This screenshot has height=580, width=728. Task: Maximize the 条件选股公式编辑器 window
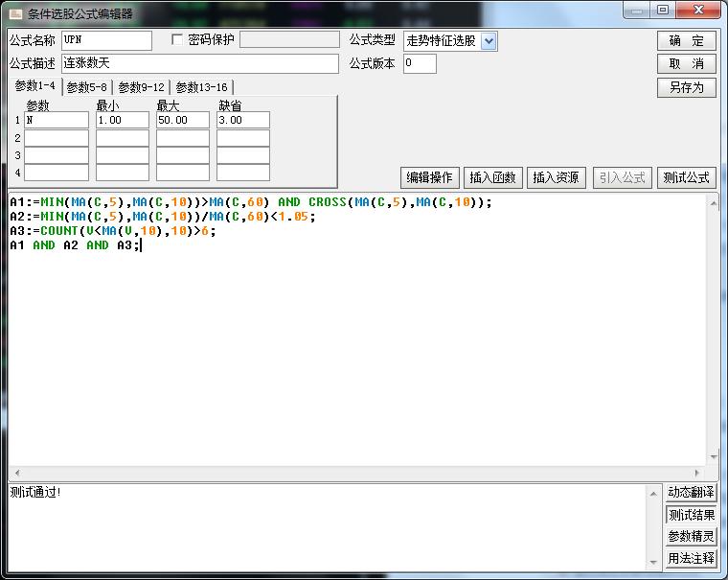(x=663, y=11)
